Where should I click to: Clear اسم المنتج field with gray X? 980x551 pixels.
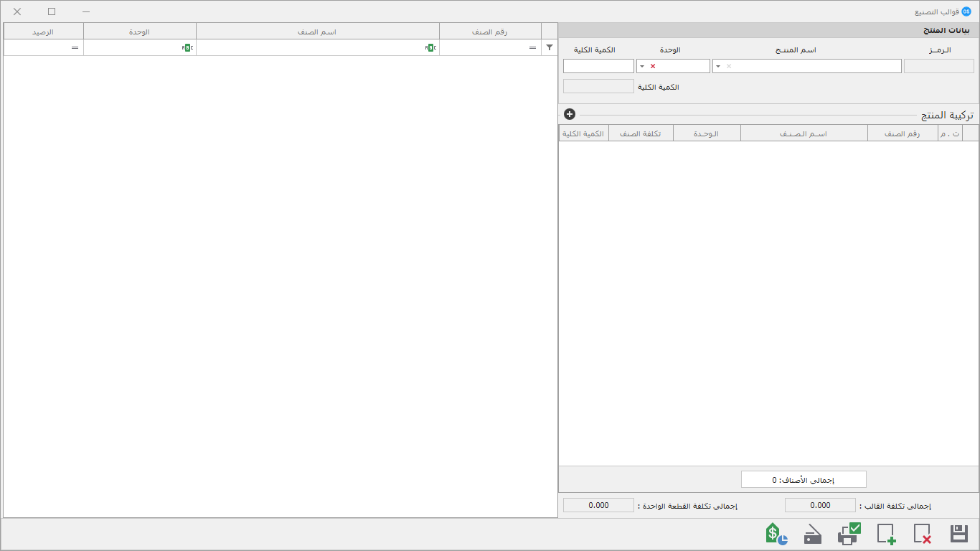point(729,66)
